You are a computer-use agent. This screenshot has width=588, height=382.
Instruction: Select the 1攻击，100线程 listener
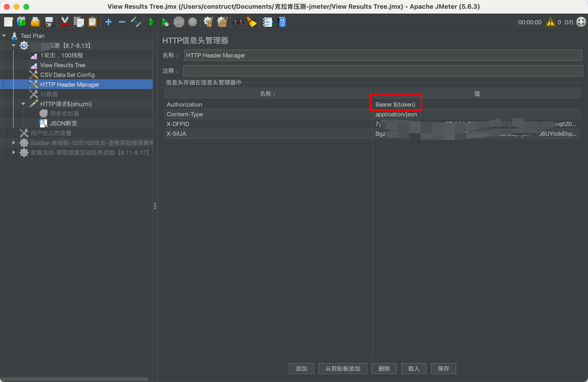pos(62,55)
